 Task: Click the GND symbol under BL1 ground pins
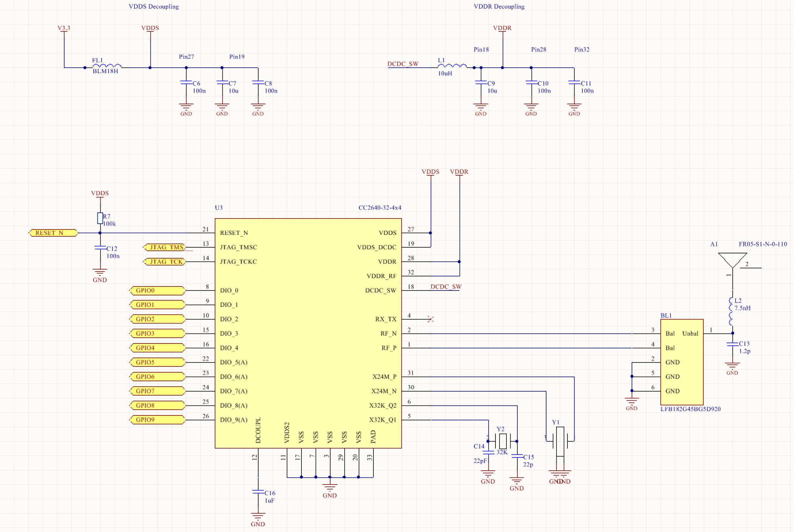(x=632, y=404)
